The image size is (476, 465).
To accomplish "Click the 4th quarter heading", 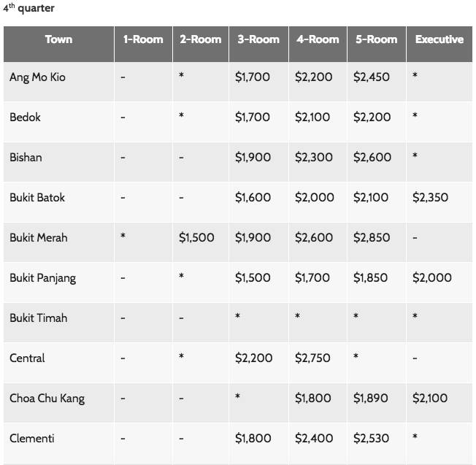I will tap(28, 8).
